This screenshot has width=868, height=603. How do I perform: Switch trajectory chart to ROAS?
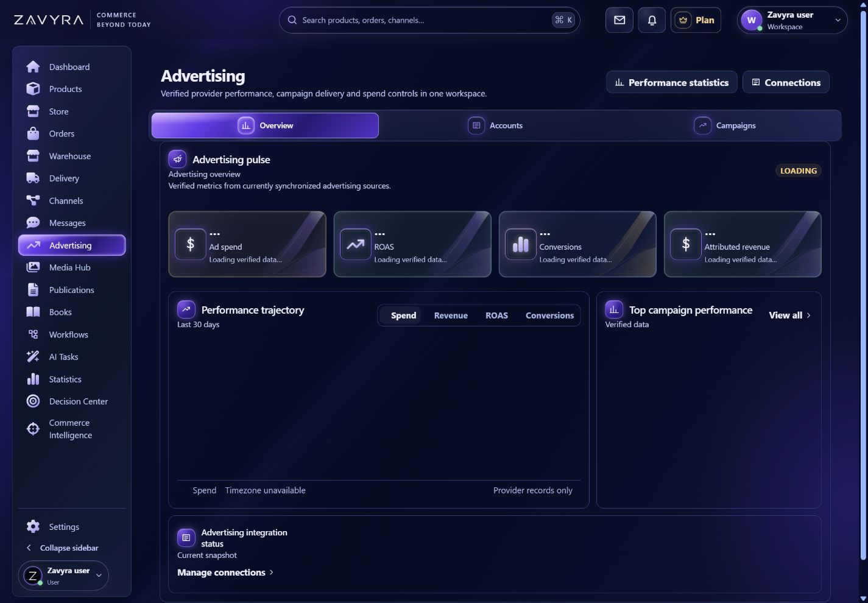496,316
